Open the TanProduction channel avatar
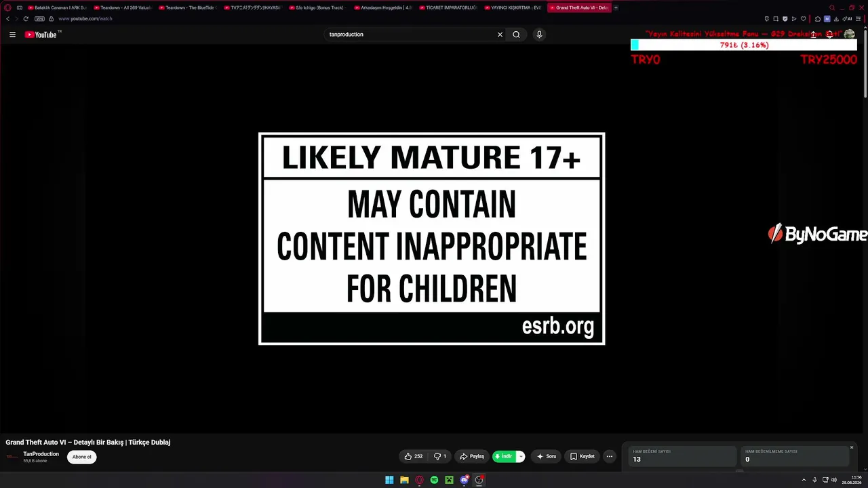The width and height of the screenshot is (868, 488). coord(12,457)
